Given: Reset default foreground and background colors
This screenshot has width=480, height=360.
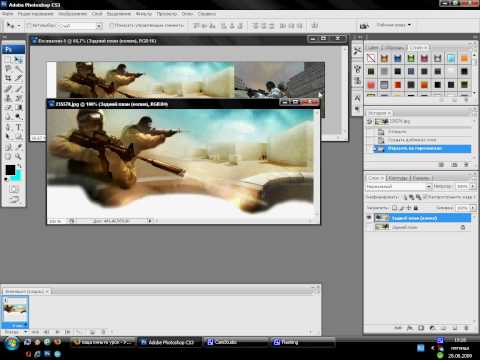Looking at the screenshot, I should point(6,179).
